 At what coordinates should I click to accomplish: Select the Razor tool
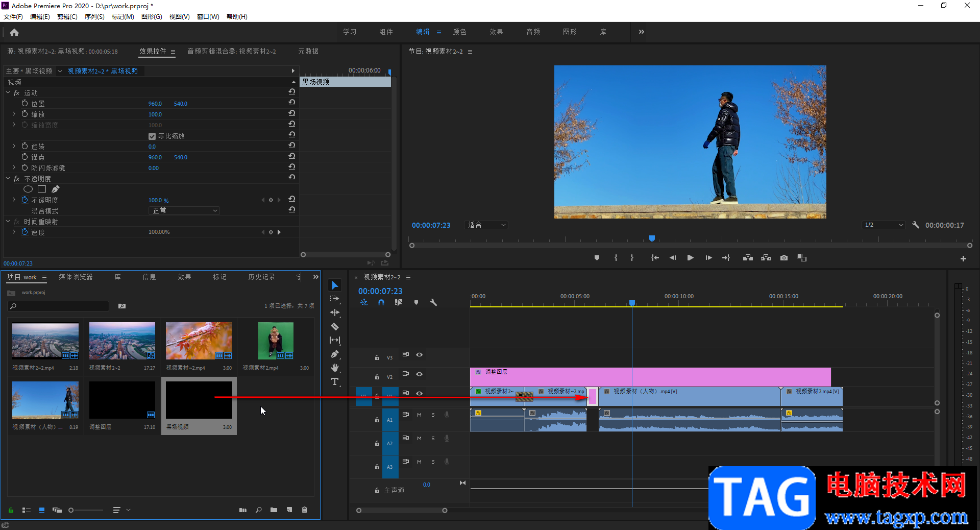pos(335,326)
